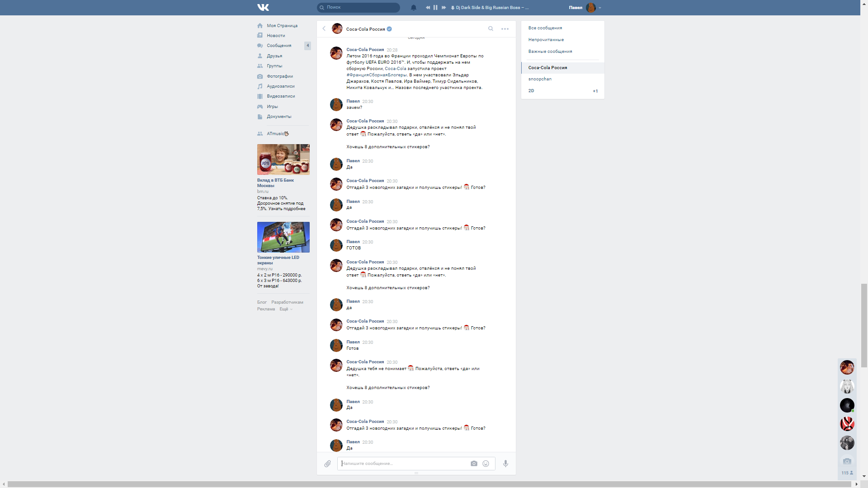Open Coca-Cola Россия chat header title
Image resolution: width=868 pixels, height=488 pixels.
click(365, 29)
